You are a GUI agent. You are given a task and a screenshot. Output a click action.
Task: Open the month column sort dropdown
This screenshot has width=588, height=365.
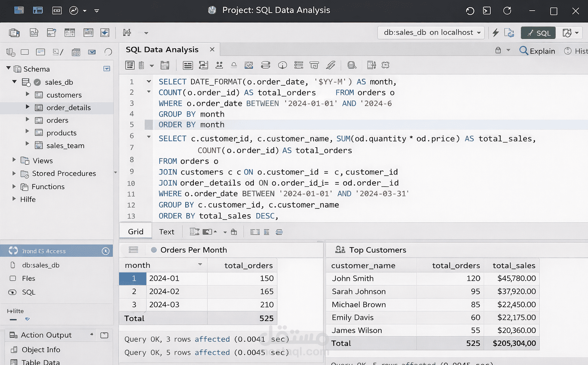199,265
